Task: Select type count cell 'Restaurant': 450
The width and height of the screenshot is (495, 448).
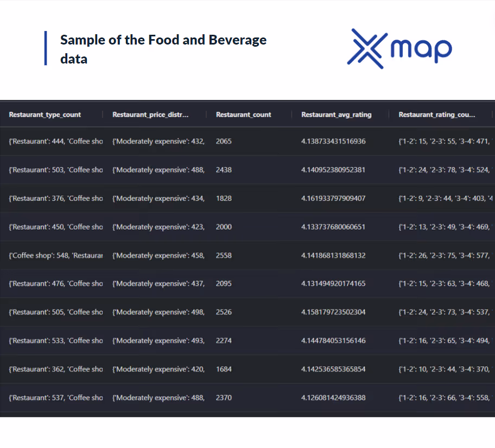Action: (56, 227)
